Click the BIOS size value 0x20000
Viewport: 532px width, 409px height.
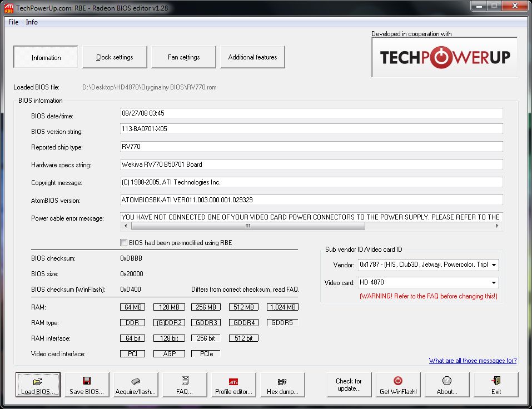pyautogui.click(x=132, y=274)
